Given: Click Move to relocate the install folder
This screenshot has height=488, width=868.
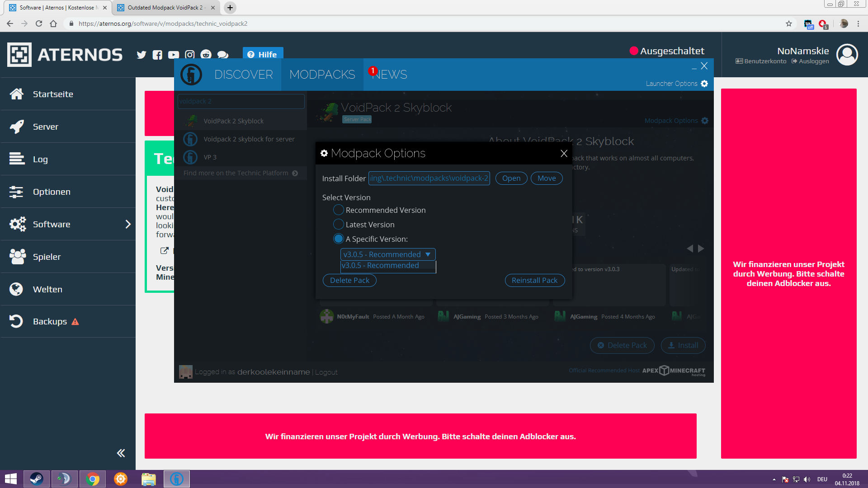Looking at the screenshot, I should [547, 178].
